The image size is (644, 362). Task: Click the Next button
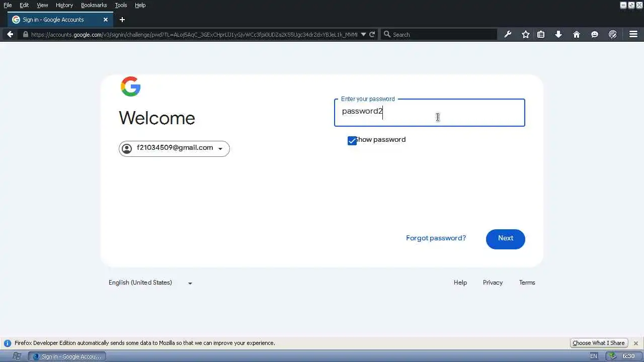(506, 239)
